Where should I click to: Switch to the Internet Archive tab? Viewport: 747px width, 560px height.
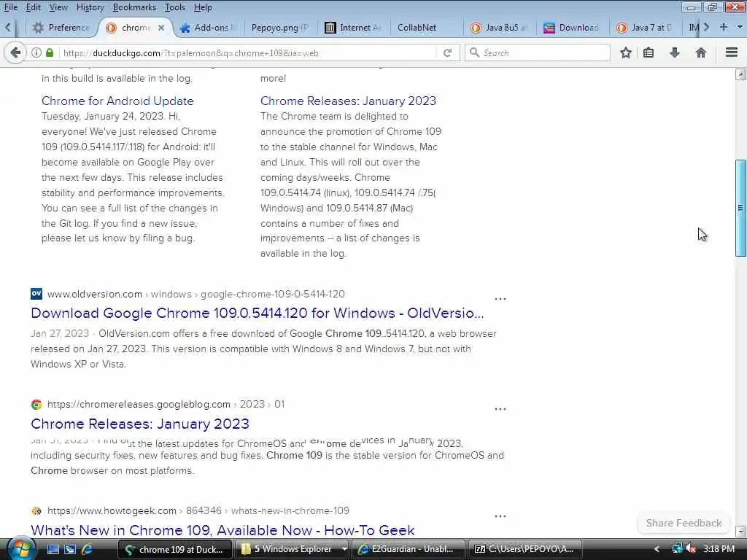click(353, 28)
